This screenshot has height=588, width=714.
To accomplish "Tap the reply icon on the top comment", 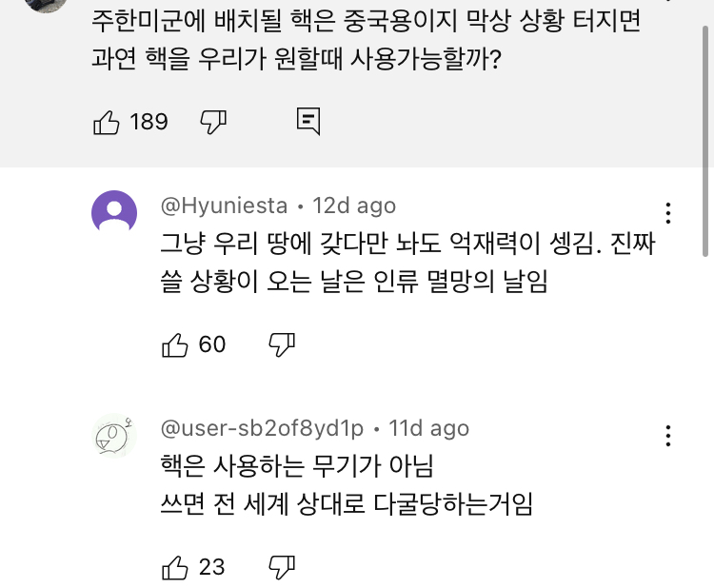I will click(x=307, y=121).
